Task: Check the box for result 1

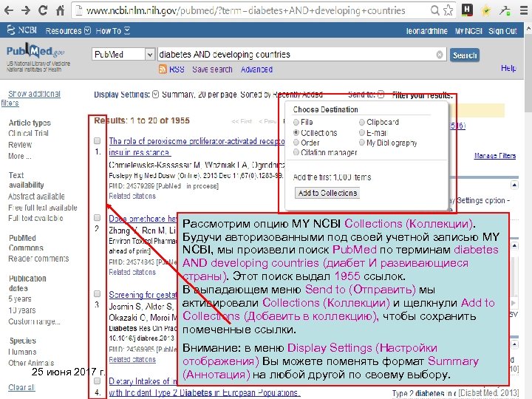Action: coord(97,140)
